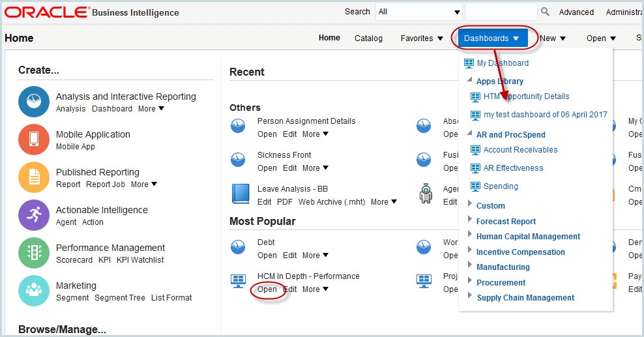
Task: Expand More for Leave Analysis - BB
Action: pyautogui.click(x=384, y=202)
